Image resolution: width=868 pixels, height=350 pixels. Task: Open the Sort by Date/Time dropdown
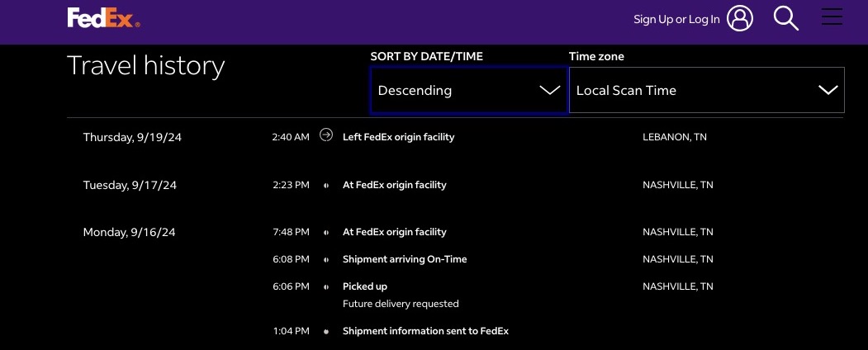point(468,90)
